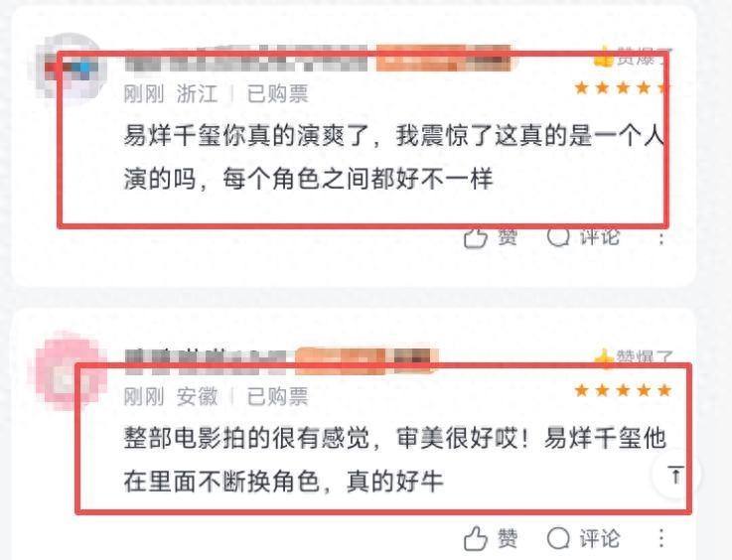The width and height of the screenshot is (732, 560).
Task: Tap the 已购票 label under the Anhui reviewer
Action: tap(277, 397)
